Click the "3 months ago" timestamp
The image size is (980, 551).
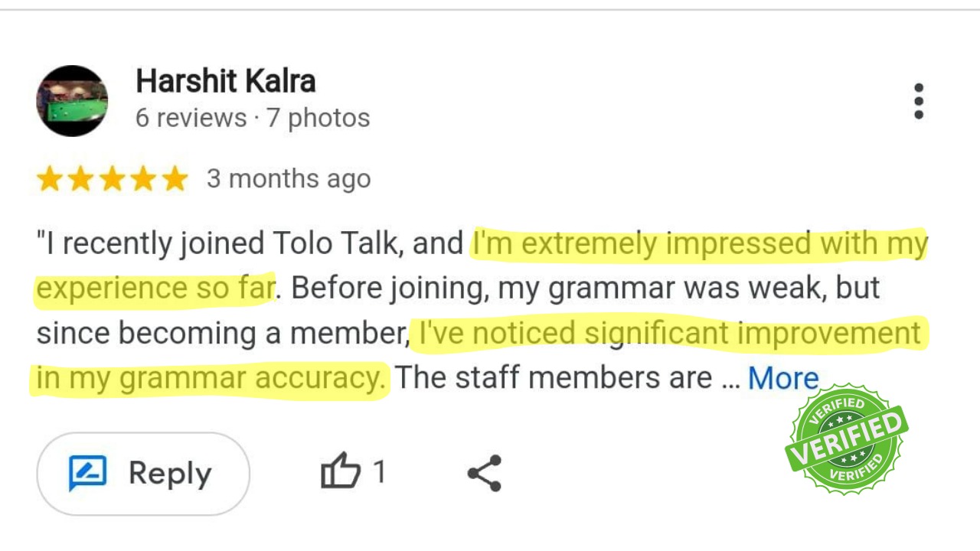pyautogui.click(x=289, y=179)
